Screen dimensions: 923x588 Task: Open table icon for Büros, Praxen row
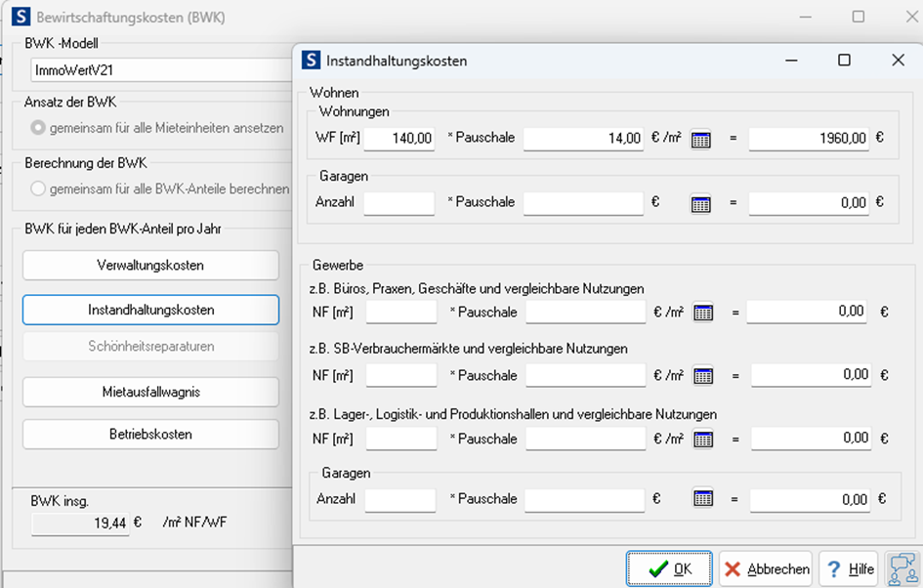click(702, 313)
